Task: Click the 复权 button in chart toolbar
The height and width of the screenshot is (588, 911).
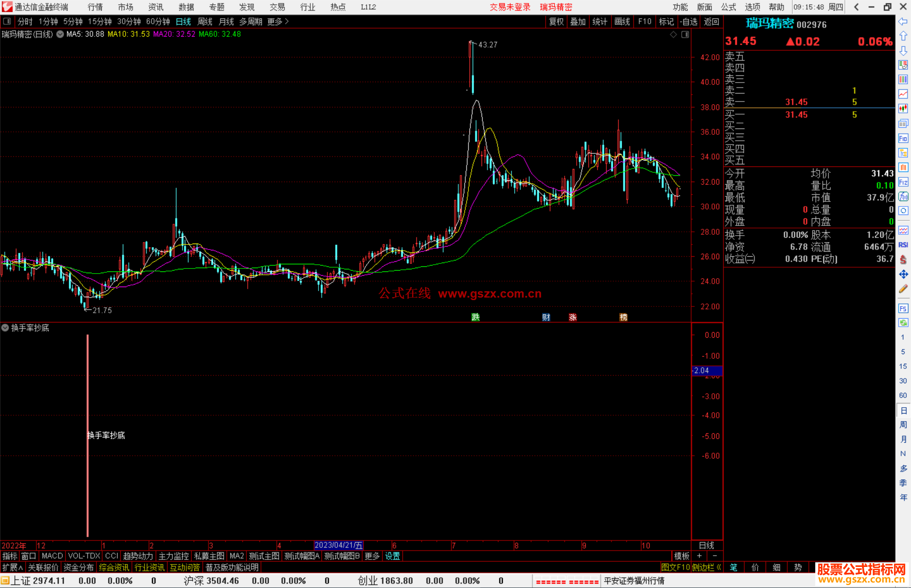Action: (556, 21)
